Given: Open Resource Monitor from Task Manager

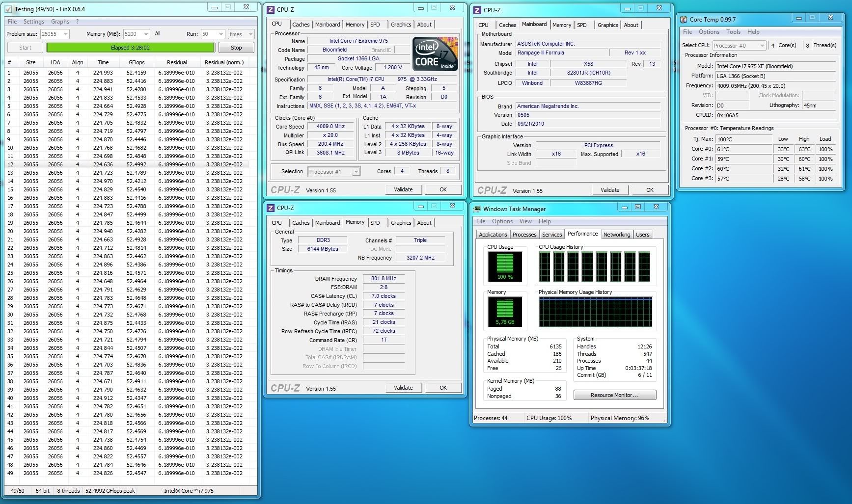Looking at the screenshot, I should point(614,395).
